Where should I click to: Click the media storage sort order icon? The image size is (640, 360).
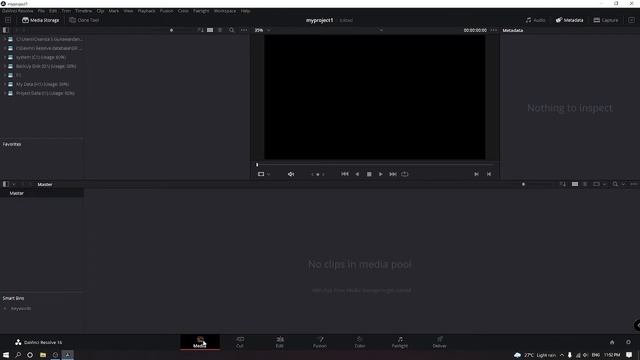pyautogui.click(x=200, y=30)
